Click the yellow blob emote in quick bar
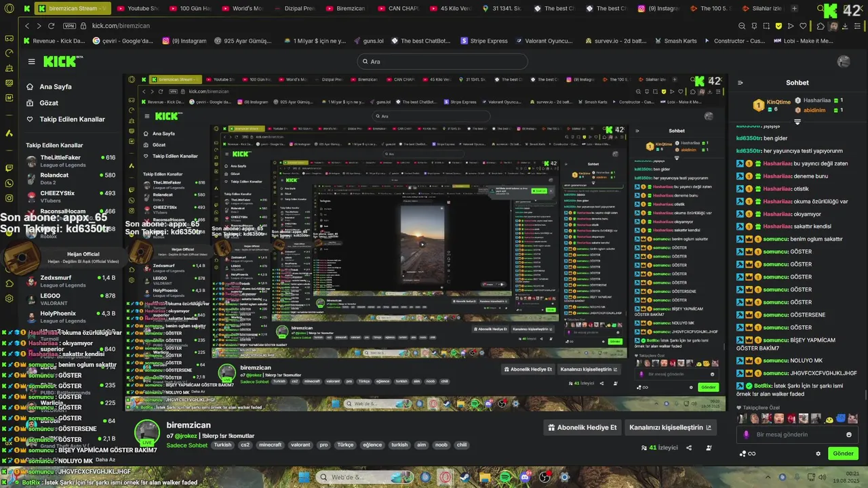The image size is (868, 488). point(829,420)
